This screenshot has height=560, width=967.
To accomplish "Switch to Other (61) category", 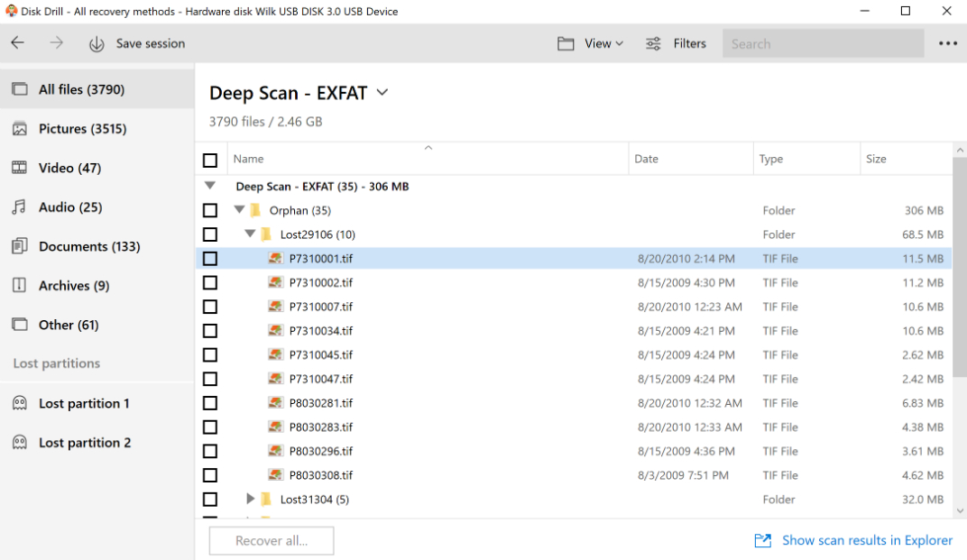I will point(97,325).
